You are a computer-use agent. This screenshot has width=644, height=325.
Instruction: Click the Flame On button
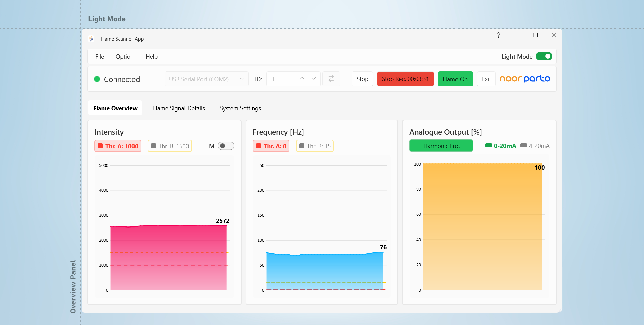click(x=455, y=79)
